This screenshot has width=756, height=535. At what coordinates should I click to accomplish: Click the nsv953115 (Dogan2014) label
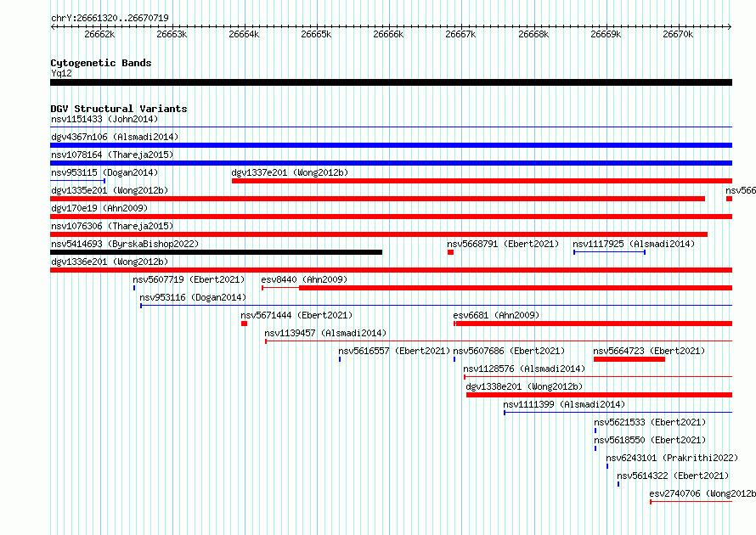point(104,172)
